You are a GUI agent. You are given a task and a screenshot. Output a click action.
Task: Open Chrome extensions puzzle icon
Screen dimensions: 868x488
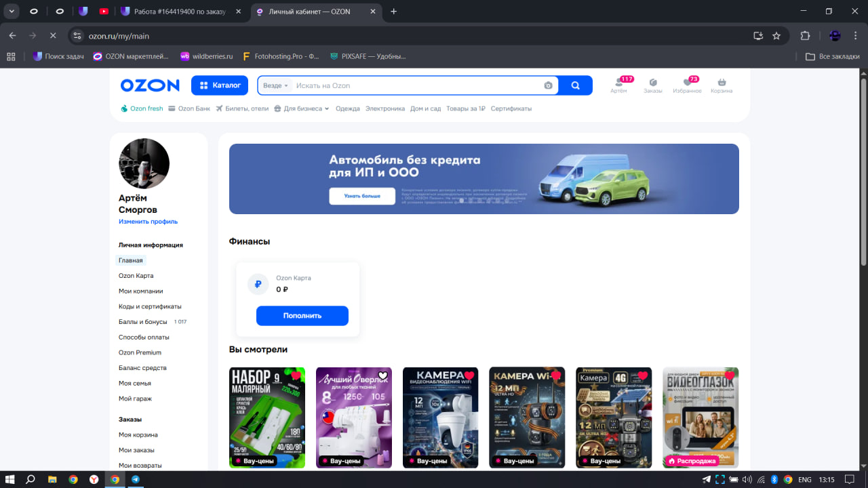(x=806, y=36)
